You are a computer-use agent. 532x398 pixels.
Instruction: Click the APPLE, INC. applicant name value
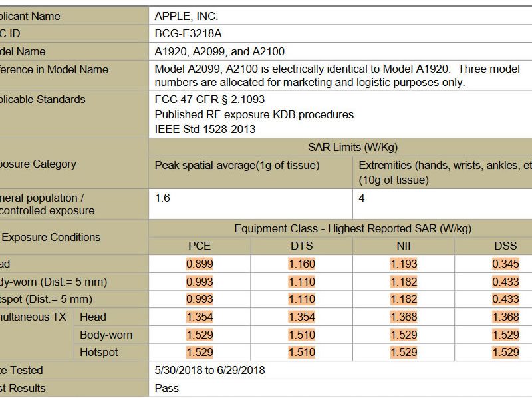(x=186, y=16)
